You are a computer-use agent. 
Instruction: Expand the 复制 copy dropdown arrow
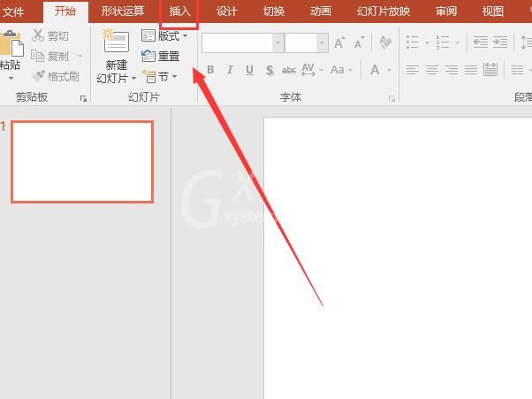point(80,56)
